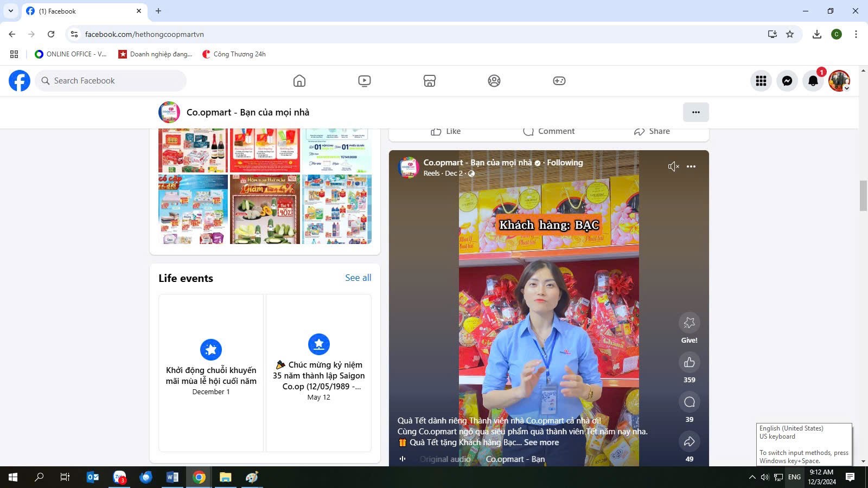The height and width of the screenshot is (488, 868).
Task: Open Facebook menu grid icon
Action: [761, 81]
